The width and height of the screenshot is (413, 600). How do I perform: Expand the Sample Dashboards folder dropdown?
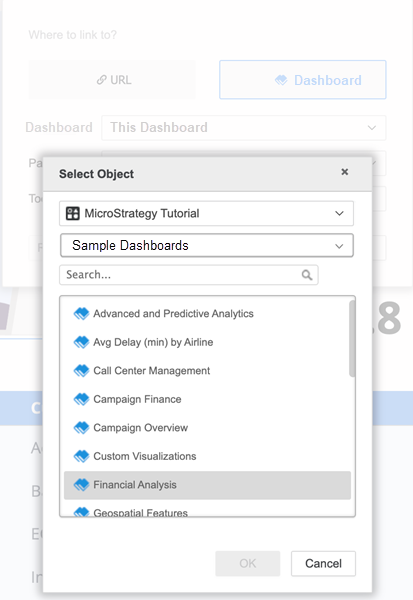207,245
